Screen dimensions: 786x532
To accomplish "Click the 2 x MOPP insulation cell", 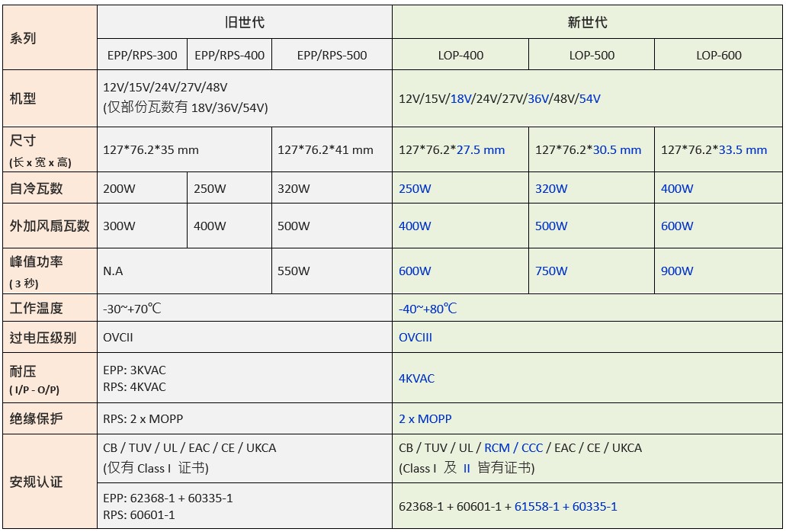I will tap(425, 418).
